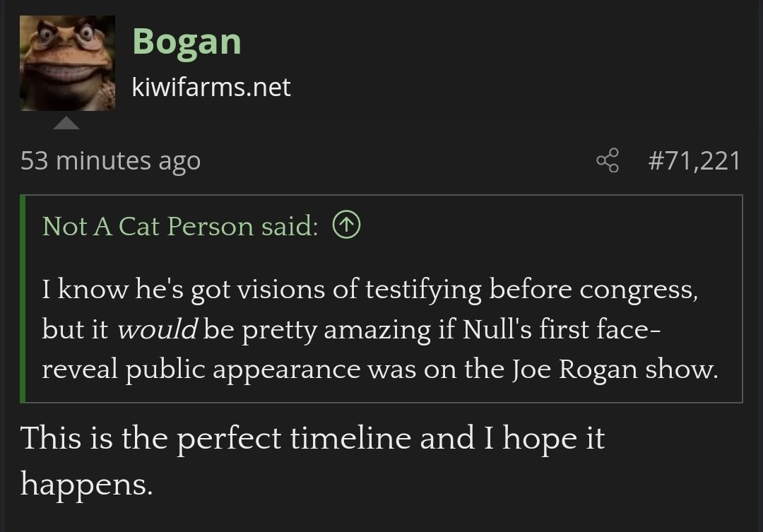Click the '53 minutes ago' timestamp
The width and height of the screenshot is (763, 532).
pos(110,161)
